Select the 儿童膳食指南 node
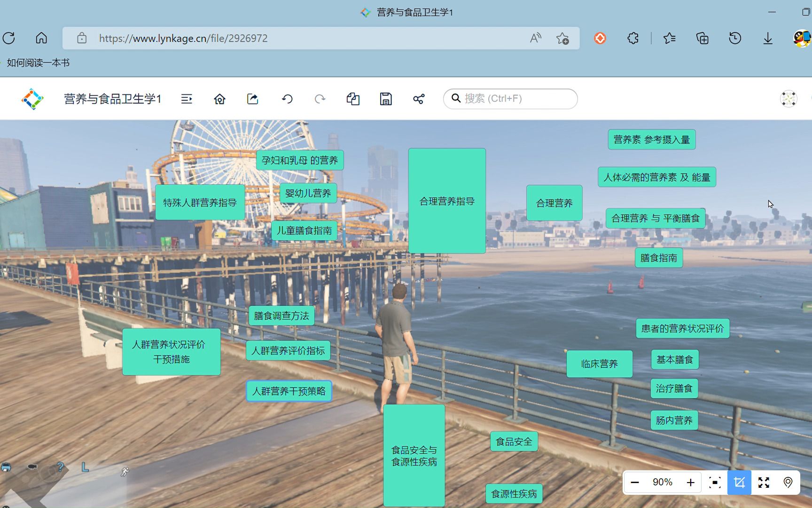Viewport: 812px width, 508px height. [304, 230]
